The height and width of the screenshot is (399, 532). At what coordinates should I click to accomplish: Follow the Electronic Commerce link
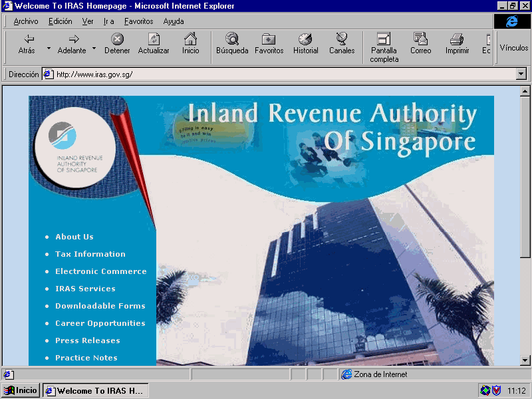(101, 271)
